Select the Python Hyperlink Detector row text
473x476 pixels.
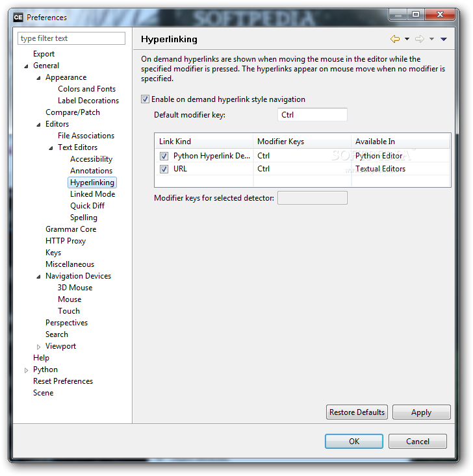tap(211, 156)
